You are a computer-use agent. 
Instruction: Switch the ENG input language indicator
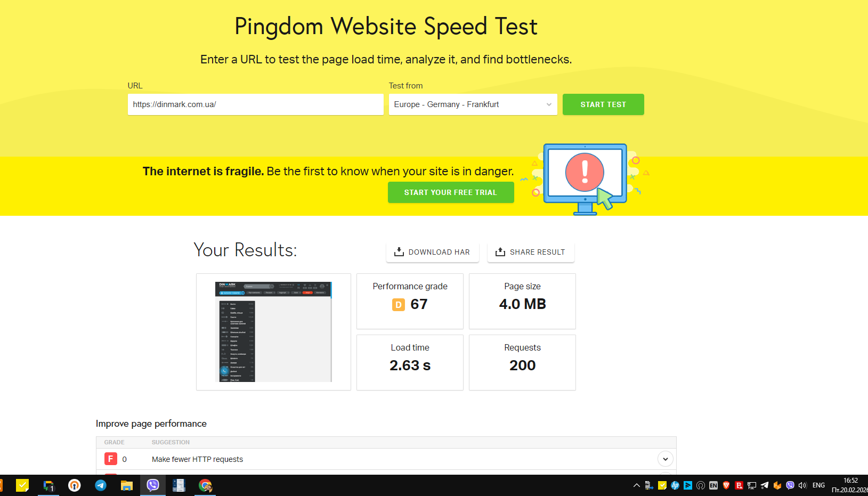tap(819, 485)
